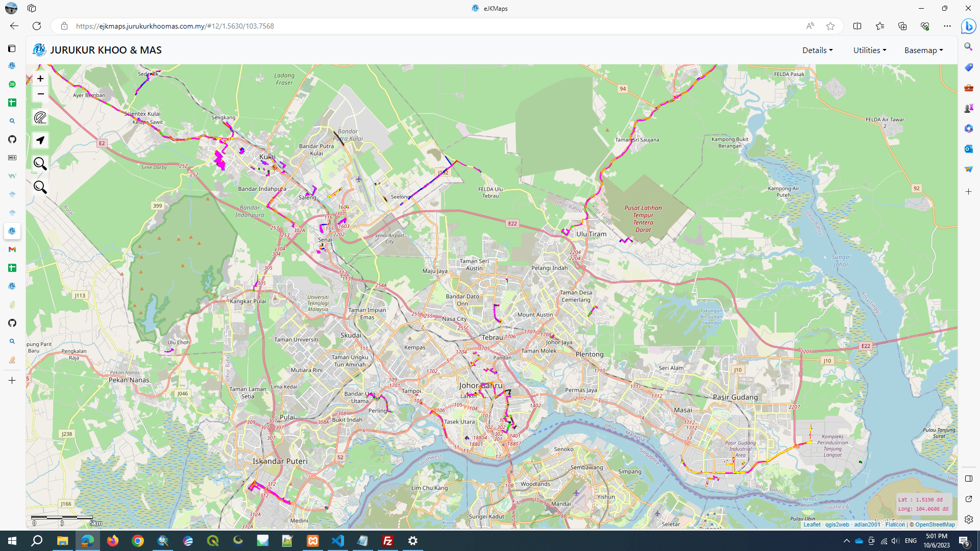
Task: Open the Details dropdown
Action: (x=817, y=50)
